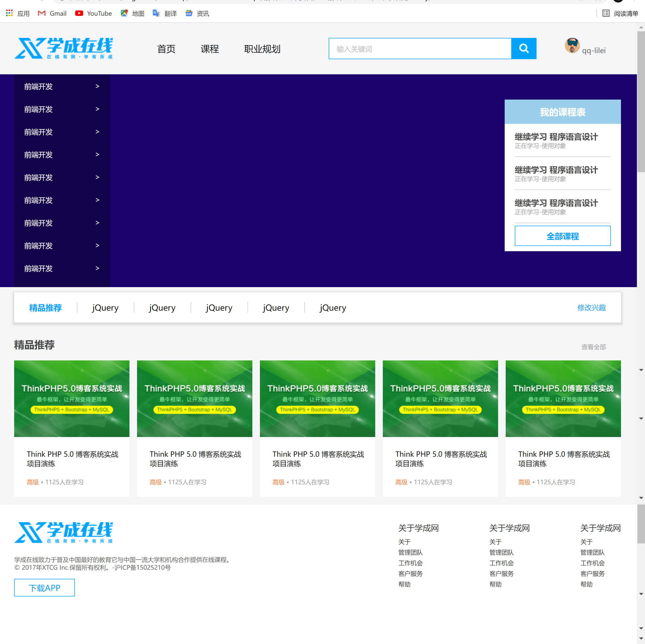Screen dimensions: 645x644
Task: Click the blue search magnifier button
Action: click(523, 49)
